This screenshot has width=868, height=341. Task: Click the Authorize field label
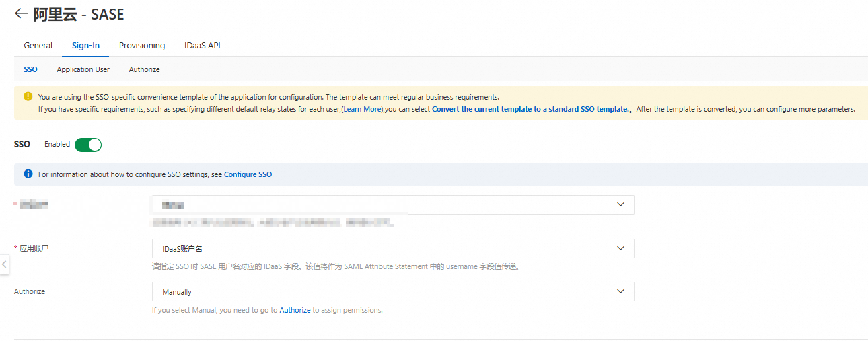click(x=30, y=292)
